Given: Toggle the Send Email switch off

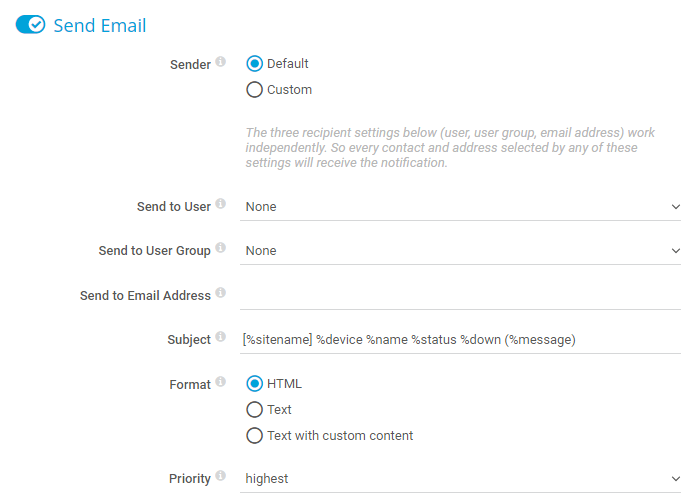Looking at the screenshot, I should (31, 25).
